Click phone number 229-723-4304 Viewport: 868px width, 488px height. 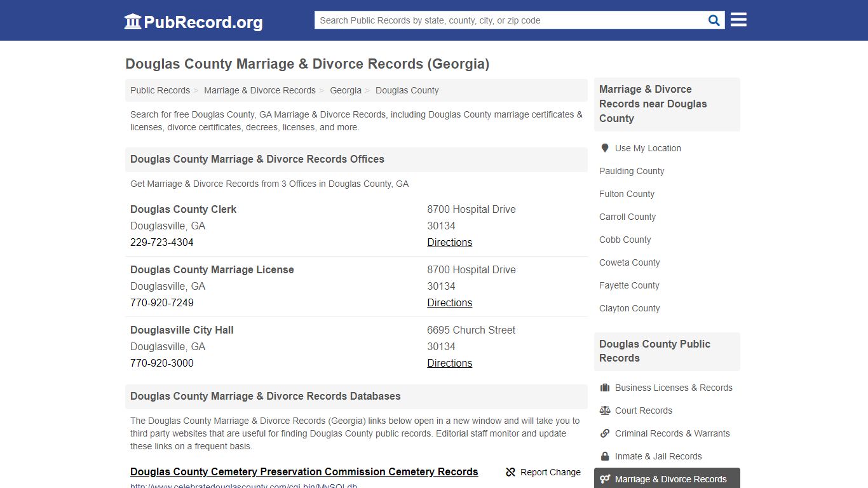tap(162, 242)
